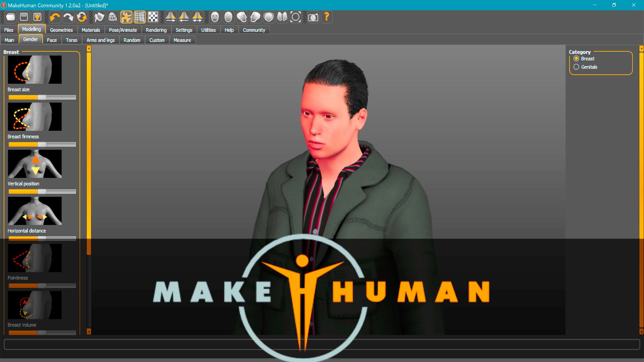
Task: Select Genitals radio button in Category
Action: click(576, 67)
